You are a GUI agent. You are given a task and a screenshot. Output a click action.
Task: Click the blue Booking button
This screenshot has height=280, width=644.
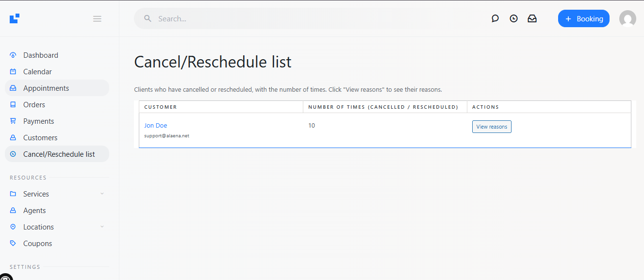tap(583, 19)
